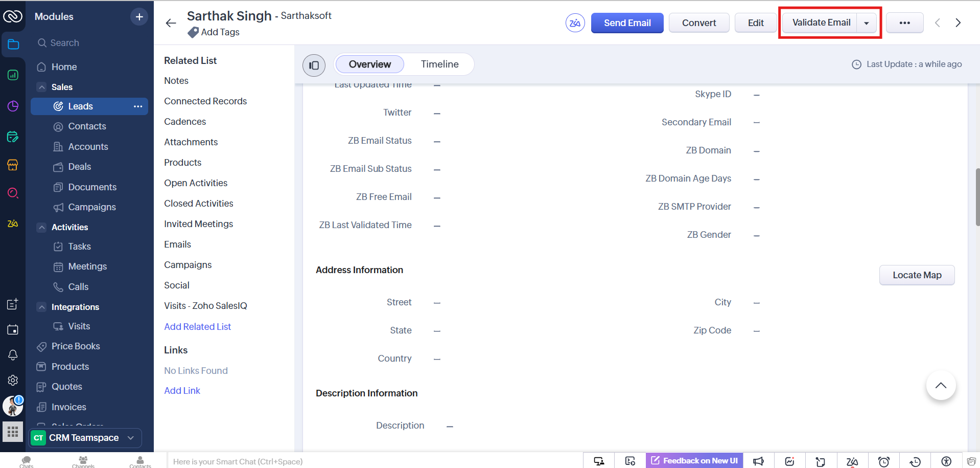Screen dimensions: 980x468
Task: Open the Validate Email dropdown arrow
Action: pyautogui.click(x=867, y=23)
